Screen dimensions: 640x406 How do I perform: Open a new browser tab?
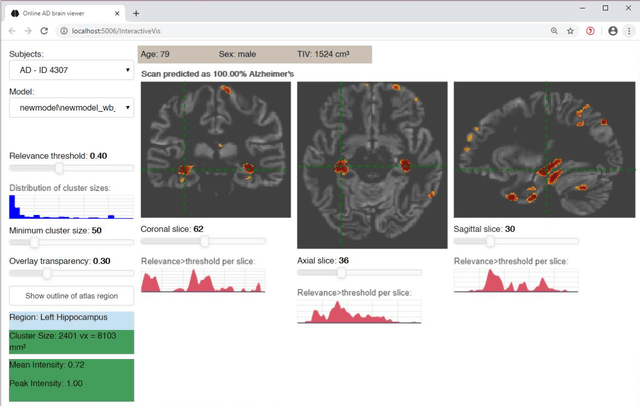[x=136, y=12]
